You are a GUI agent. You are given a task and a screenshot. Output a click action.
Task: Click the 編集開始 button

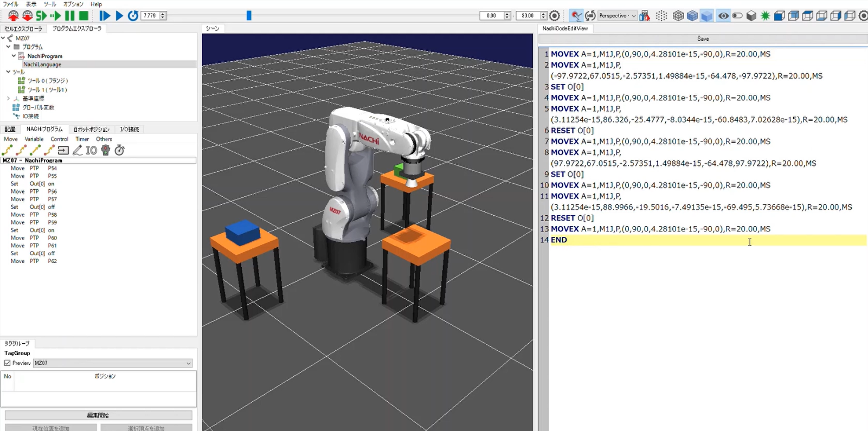click(98, 415)
